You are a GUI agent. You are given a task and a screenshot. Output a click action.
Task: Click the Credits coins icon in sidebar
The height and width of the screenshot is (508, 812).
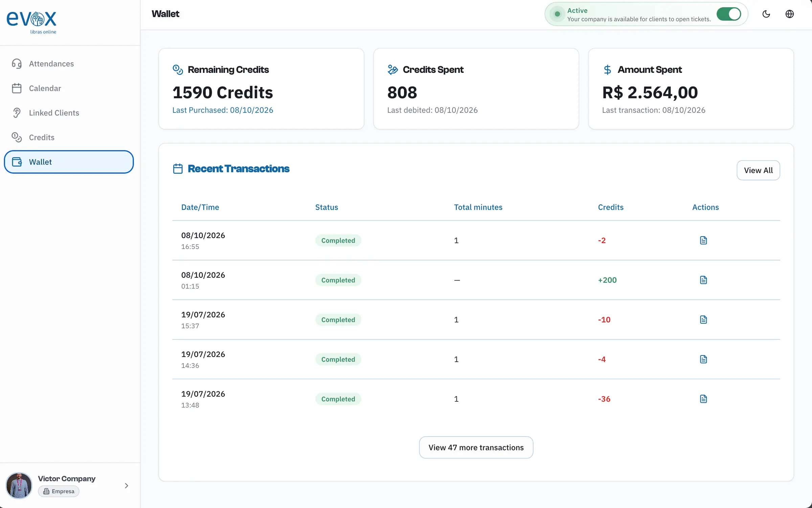click(x=17, y=137)
